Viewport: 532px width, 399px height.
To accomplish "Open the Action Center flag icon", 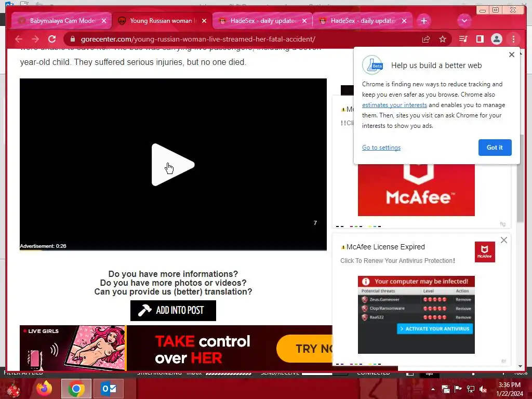I will coord(458,389).
